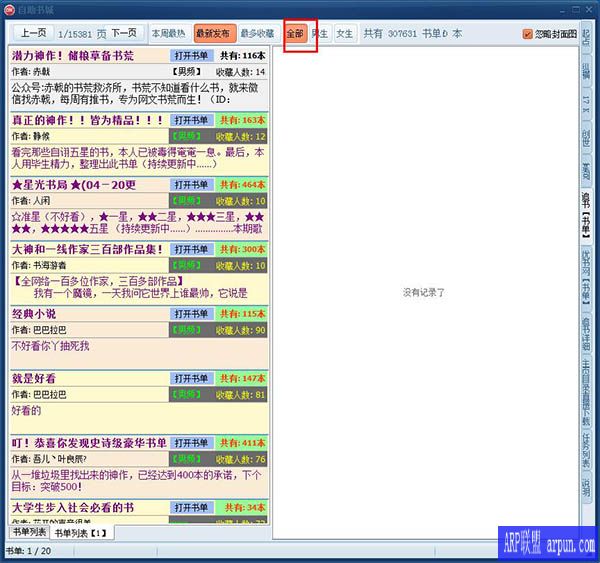Open the 经典小说 book list
Image resolution: width=600 pixels, height=563 pixels.
[x=191, y=314]
